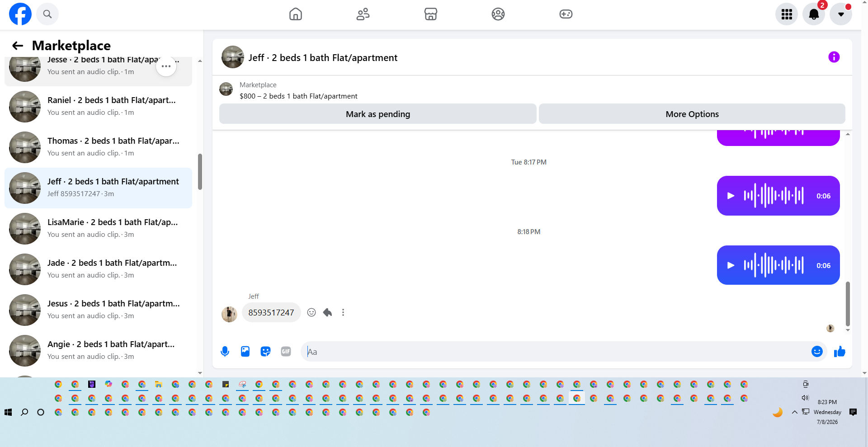Open the LisaMarie conversation
This screenshot has height=447, width=868.
point(98,229)
